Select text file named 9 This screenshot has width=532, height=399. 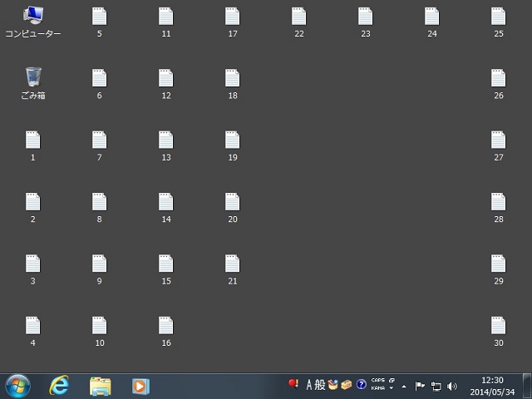pos(100,269)
